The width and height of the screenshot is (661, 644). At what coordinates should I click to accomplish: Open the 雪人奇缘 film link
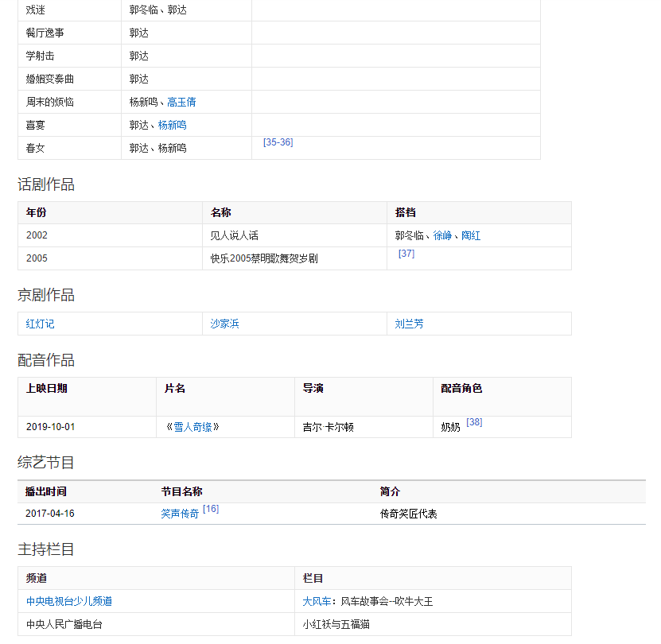click(x=192, y=427)
